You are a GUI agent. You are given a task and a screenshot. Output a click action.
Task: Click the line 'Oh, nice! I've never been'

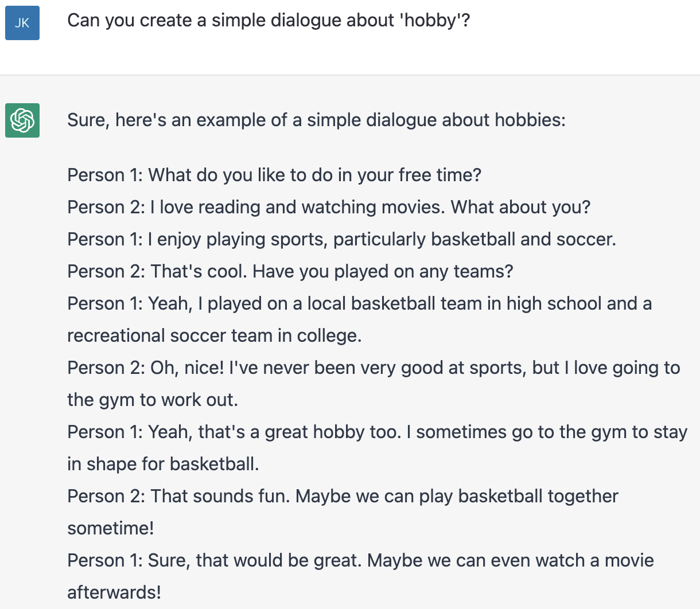pos(374,368)
